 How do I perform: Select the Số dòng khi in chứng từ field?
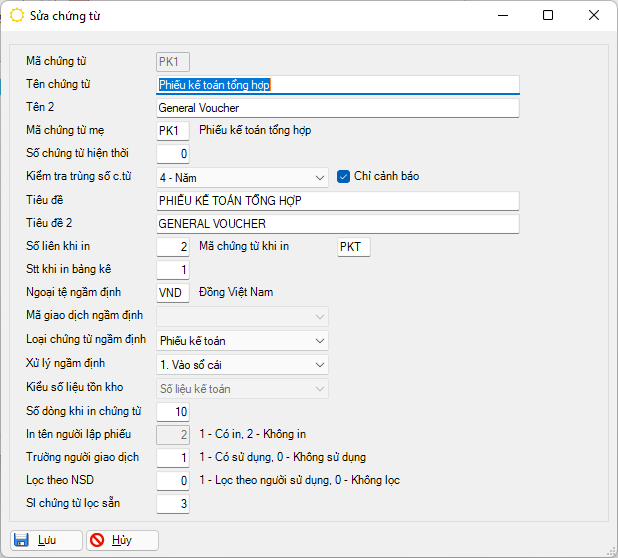point(173,411)
